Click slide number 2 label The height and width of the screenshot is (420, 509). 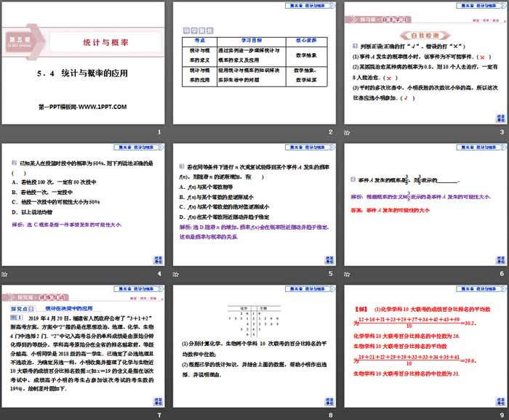pyautogui.click(x=330, y=132)
